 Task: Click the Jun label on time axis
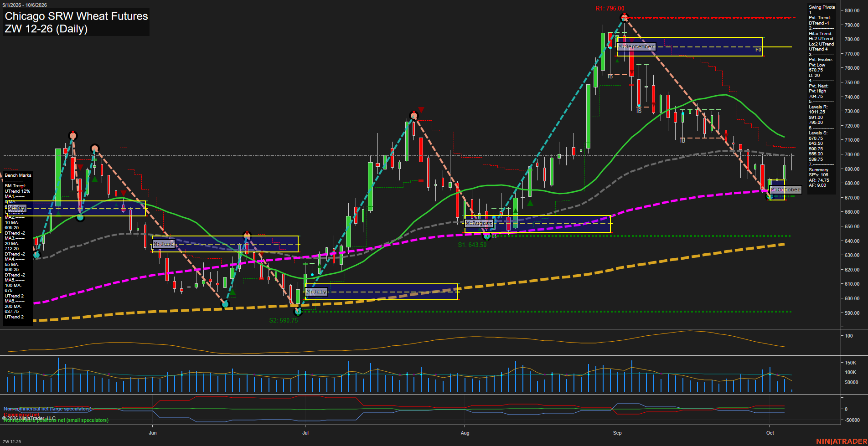(153, 433)
